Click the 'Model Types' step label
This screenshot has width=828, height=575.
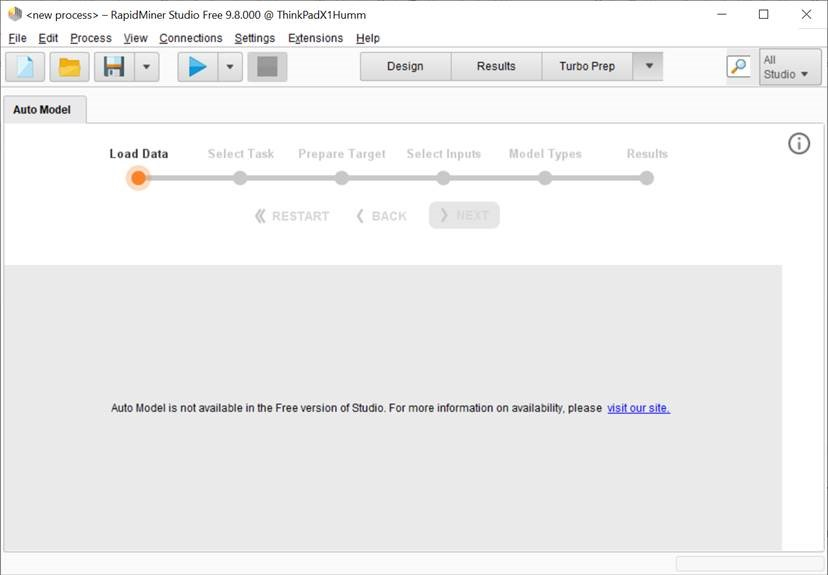[x=545, y=154]
